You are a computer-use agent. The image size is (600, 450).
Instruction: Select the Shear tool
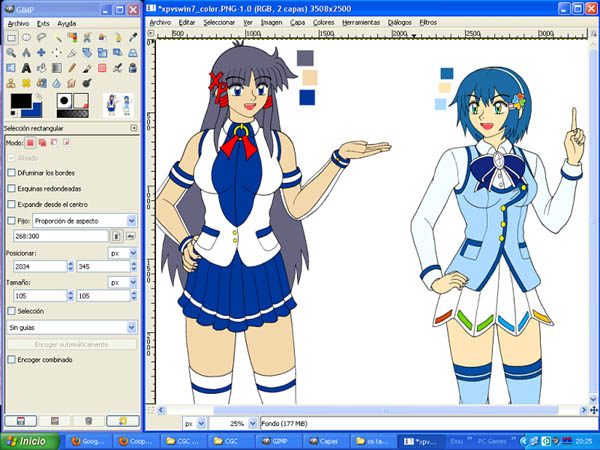tap(117, 53)
